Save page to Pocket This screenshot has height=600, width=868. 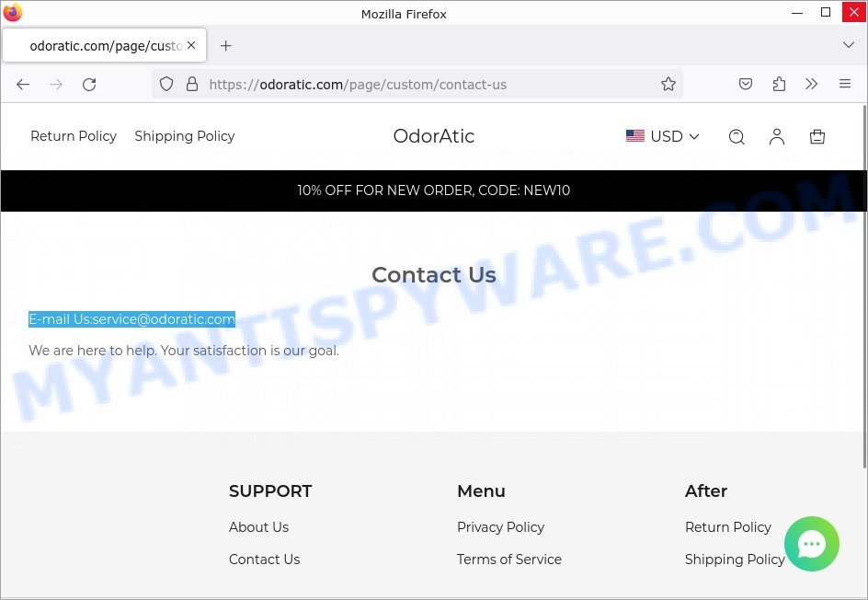(746, 85)
